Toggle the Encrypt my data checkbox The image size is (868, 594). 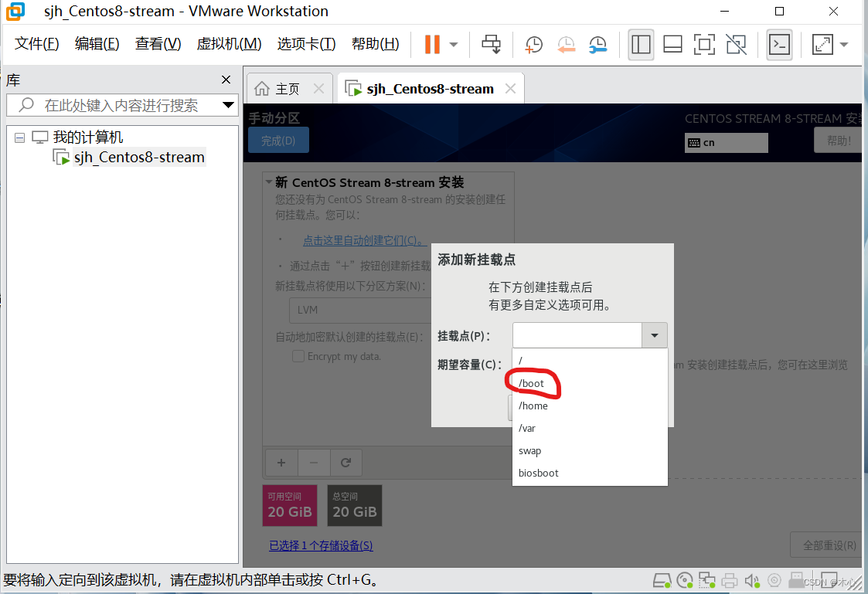(x=298, y=356)
